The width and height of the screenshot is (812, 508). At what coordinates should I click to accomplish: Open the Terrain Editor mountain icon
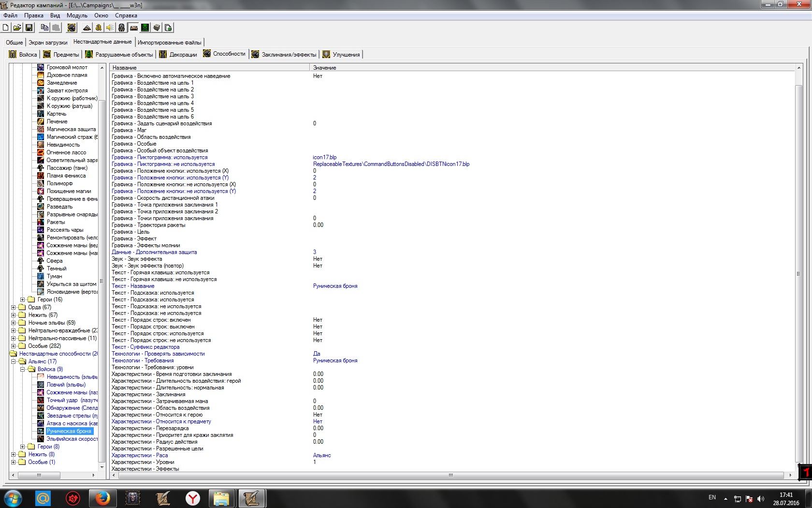(87, 28)
